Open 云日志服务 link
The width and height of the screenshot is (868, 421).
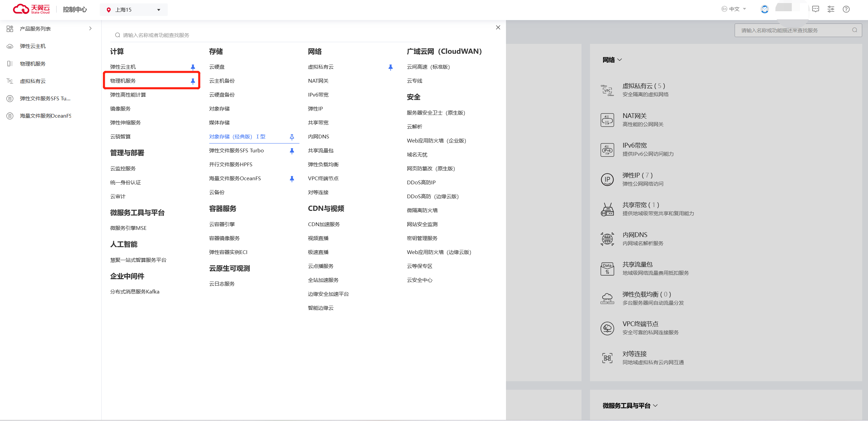[222, 284]
